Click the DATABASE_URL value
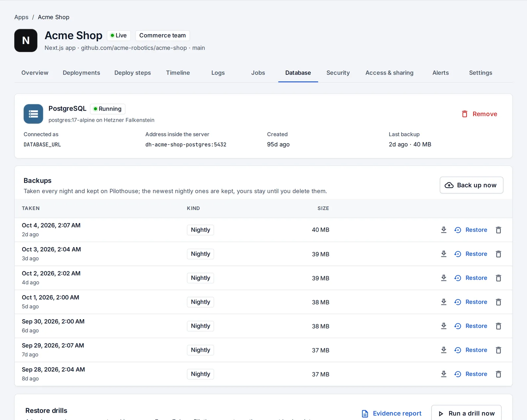 (42, 144)
